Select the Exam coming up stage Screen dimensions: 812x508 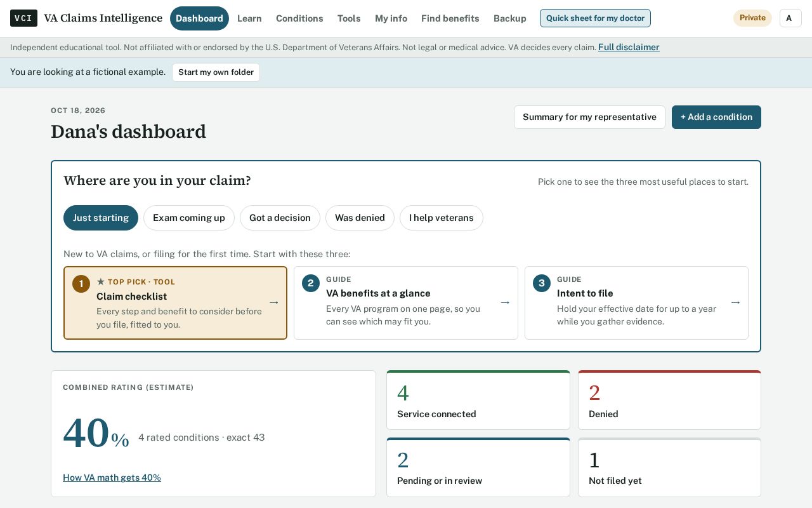point(189,218)
